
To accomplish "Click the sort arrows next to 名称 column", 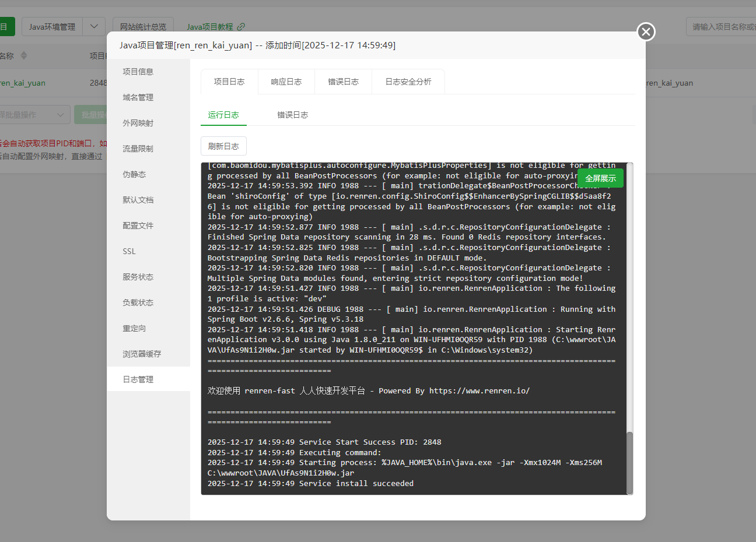I will pyautogui.click(x=24, y=56).
